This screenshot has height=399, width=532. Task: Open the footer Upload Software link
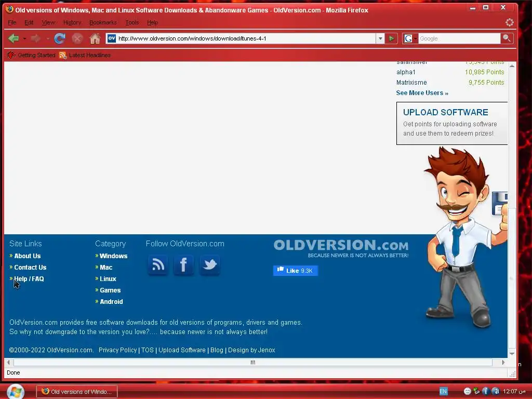pos(182,350)
